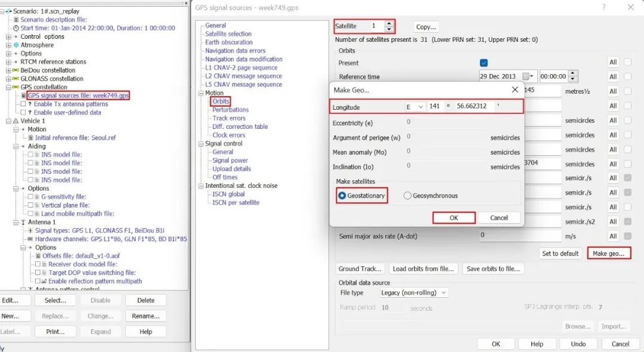Click the Longitude degrees field showing 141
The height and width of the screenshot is (352, 644).
(x=435, y=107)
